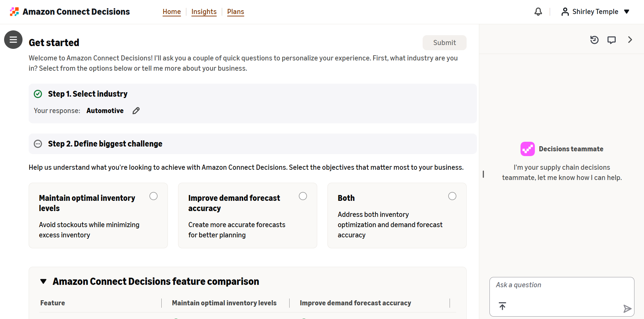Image resolution: width=644 pixels, height=319 pixels.
Task: Click the Submit button
Action: pyautogui.click(x=444, y=43)
